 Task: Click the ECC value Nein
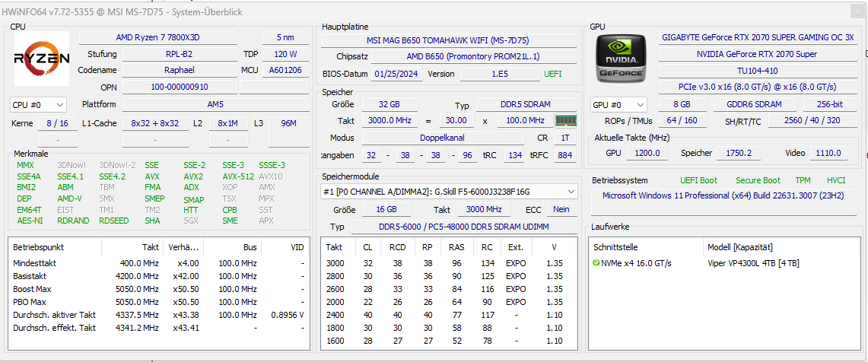pyautogui.click(x=562, y=209)
